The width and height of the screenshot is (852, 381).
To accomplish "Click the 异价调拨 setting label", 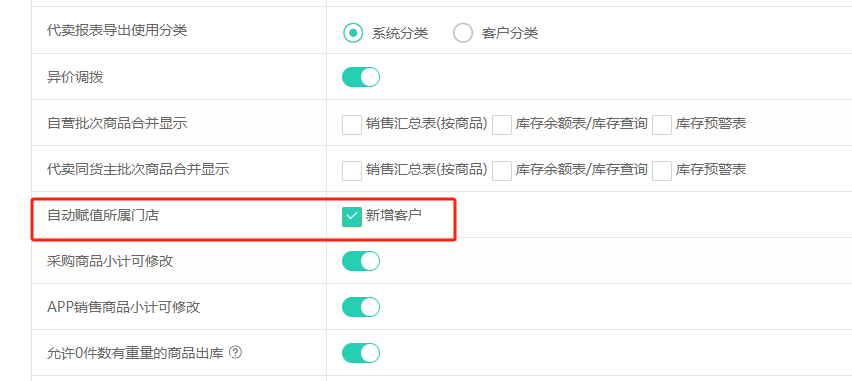I will coord(75,77).
